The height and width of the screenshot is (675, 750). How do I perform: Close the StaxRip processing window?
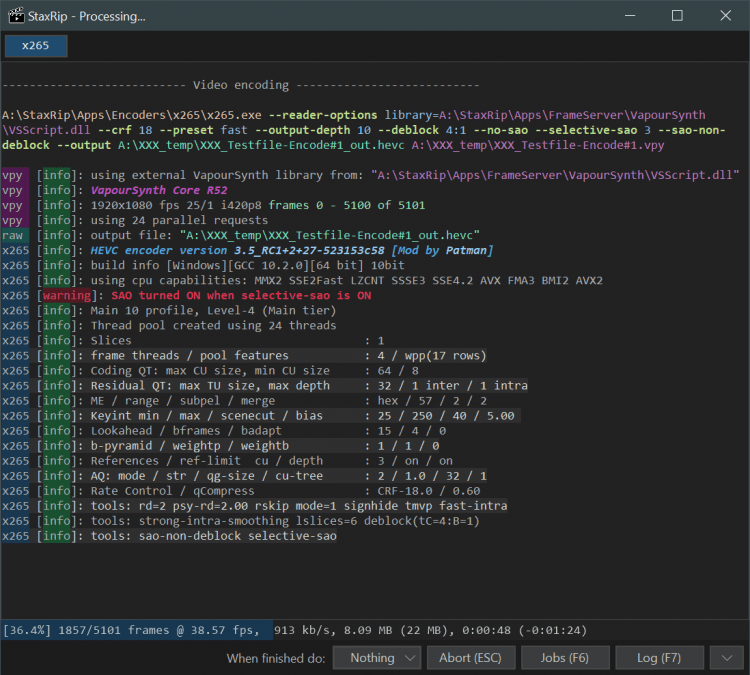tap(724, 16)
